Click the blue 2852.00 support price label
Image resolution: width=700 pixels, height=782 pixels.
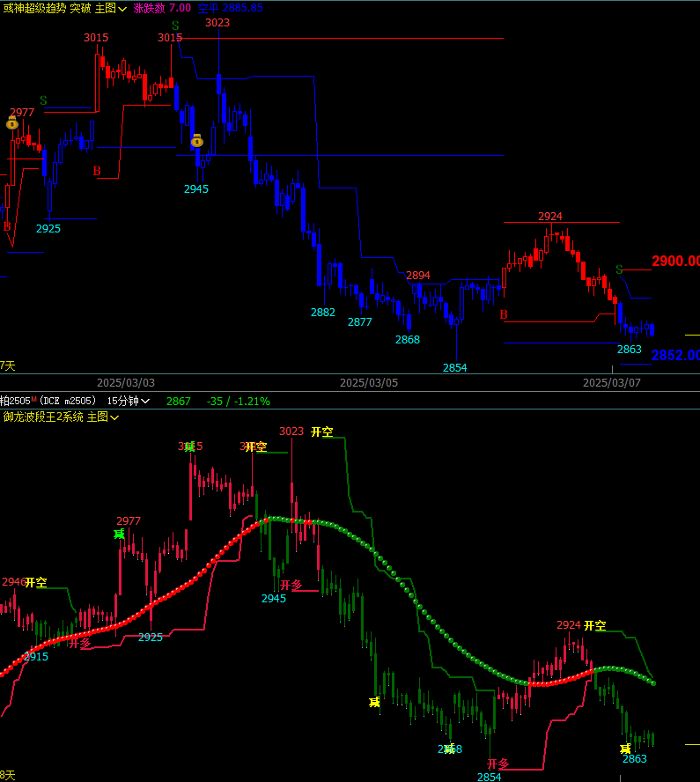coord(675,355)
